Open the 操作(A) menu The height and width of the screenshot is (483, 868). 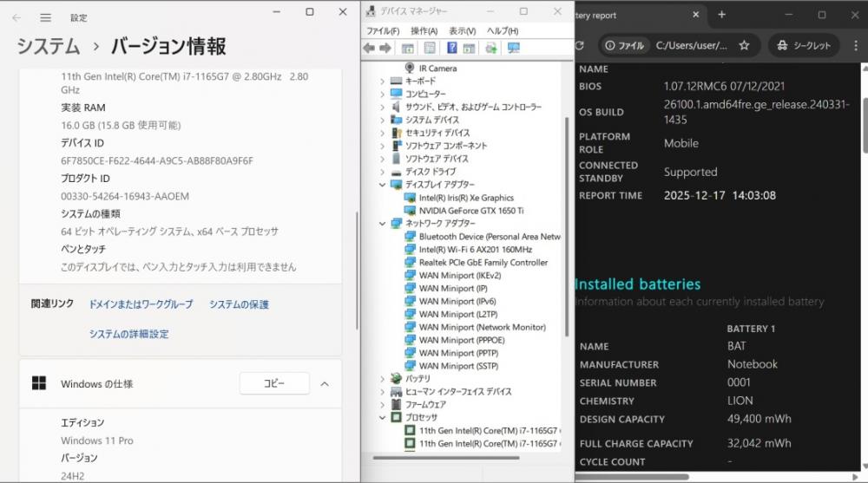pyautogui.click(x=424, y=31)
